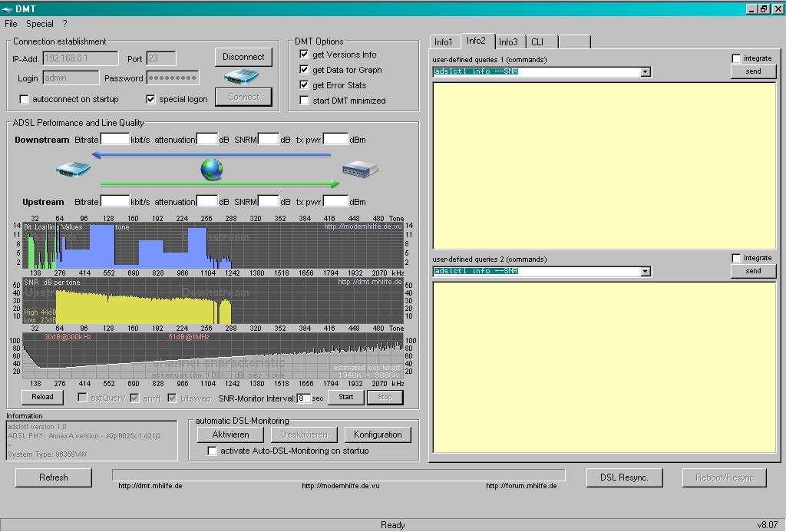Click the Disconnect button
This screenshot has width=786, height=532.
243,57
